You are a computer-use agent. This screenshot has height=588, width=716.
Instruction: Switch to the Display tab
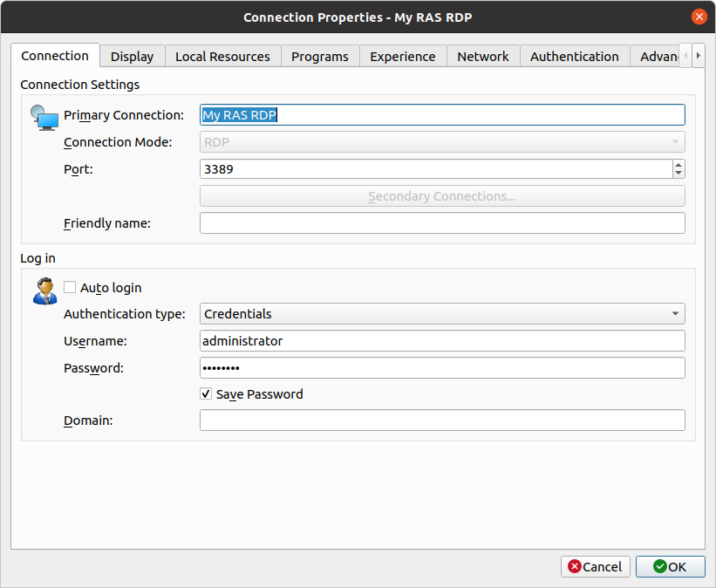(x=132, y=57)
